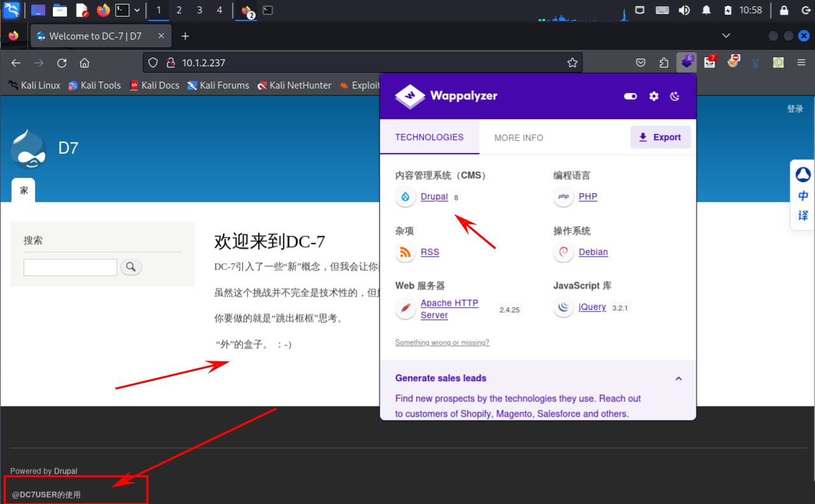Screen dimensions: 815x504
Task: Open the Firefox hamburger menu
Action: click(x=802, y=62)
